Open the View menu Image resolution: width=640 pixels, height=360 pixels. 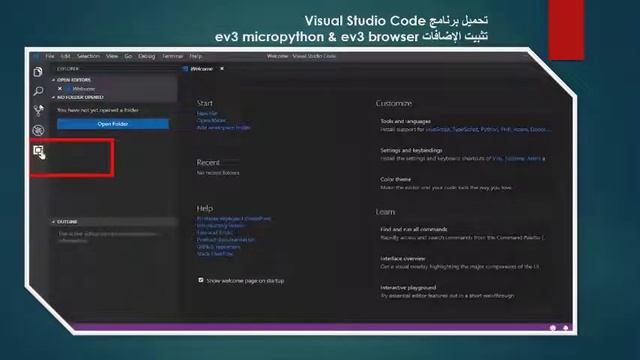pos(112,56)
